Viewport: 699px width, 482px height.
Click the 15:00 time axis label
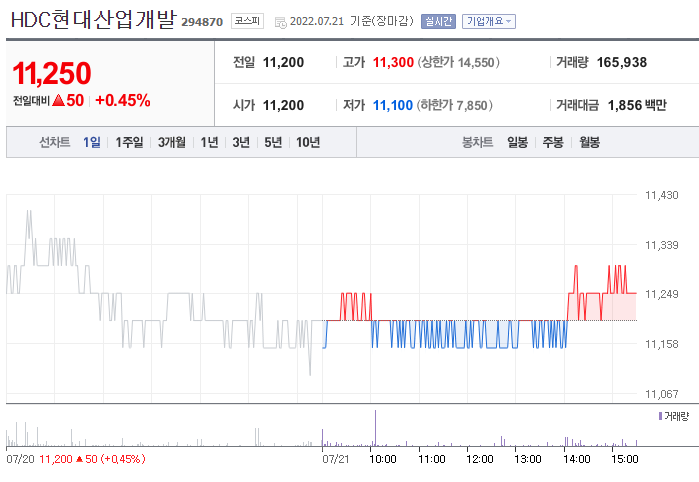pyautogui.click(x=625, y=459)
